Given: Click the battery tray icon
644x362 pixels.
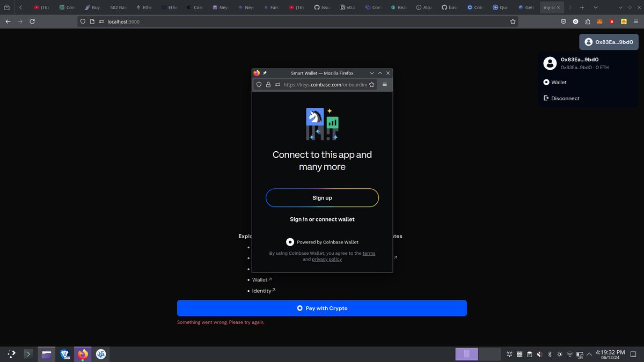Looking at the screenshot, I should (580, 354).
